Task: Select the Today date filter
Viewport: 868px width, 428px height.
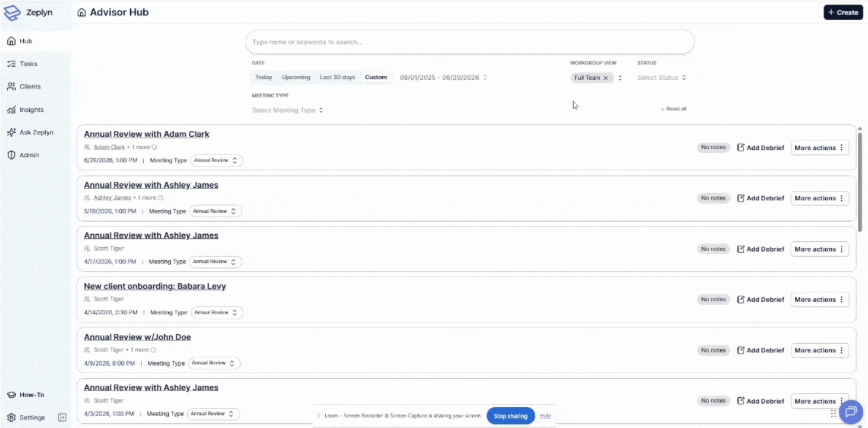Action: [263, 77]
